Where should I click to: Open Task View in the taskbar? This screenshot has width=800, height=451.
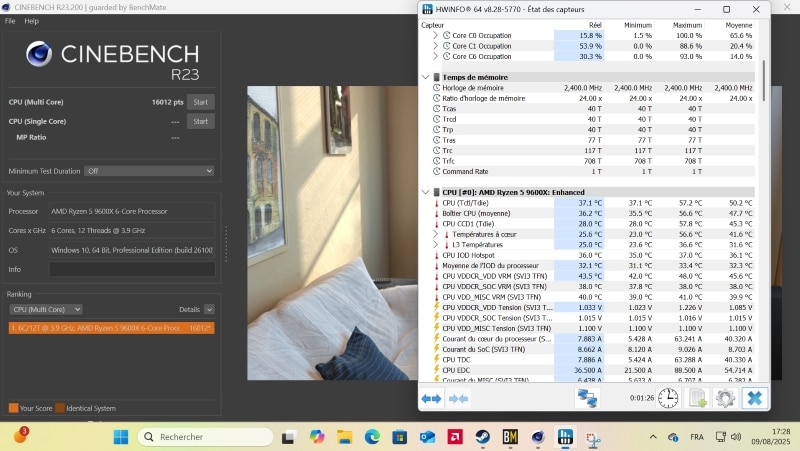tap(288, 437)
